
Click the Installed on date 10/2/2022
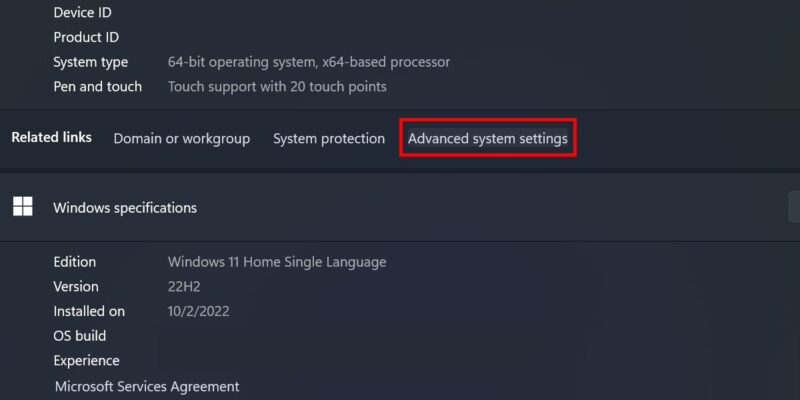pos(198,311)
